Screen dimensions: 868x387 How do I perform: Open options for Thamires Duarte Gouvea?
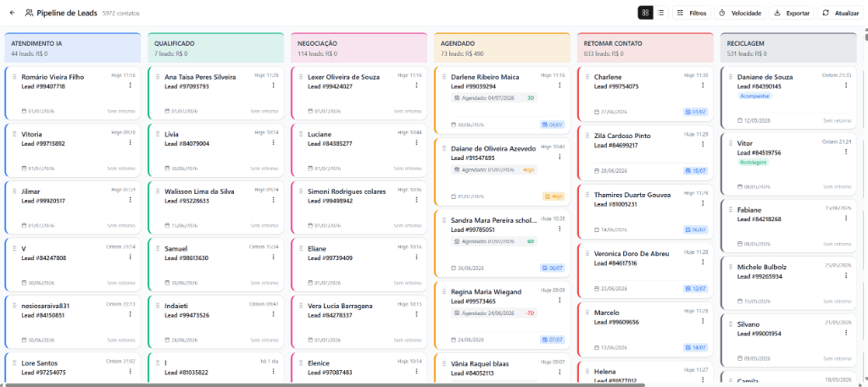[703, 203]
